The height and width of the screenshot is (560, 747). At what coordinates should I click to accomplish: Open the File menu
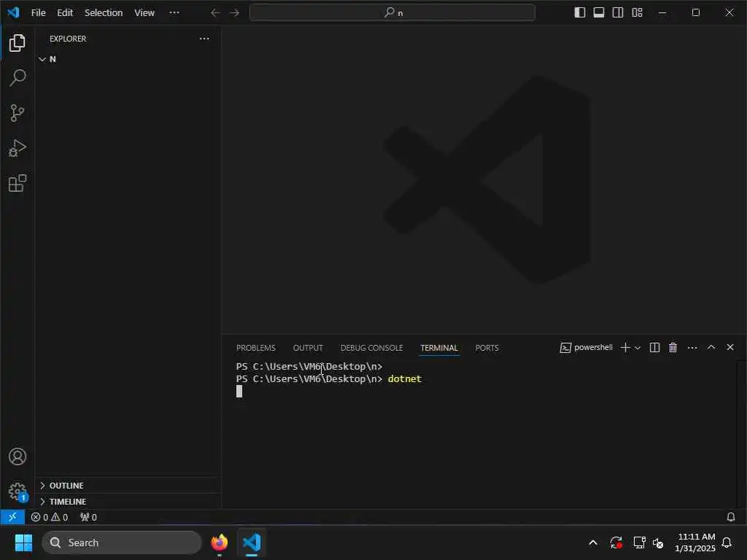(38, 13)
